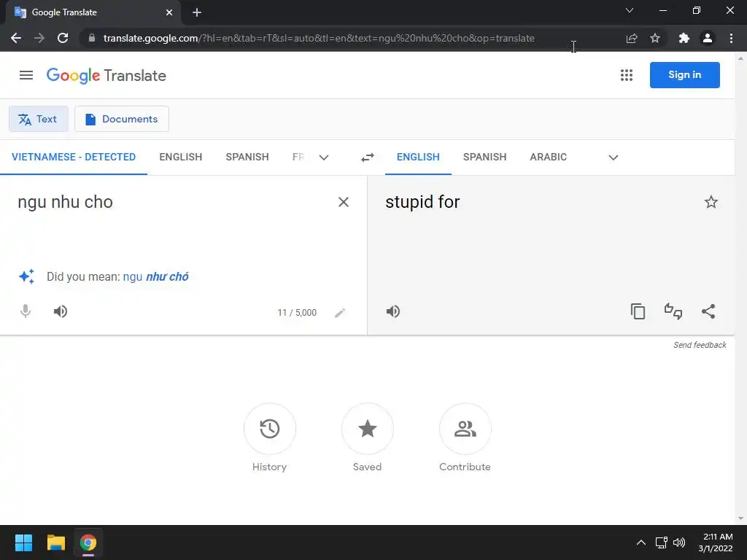Click the Send feedback link
Screen dimensions: 747x560
[x=700, y=345]
